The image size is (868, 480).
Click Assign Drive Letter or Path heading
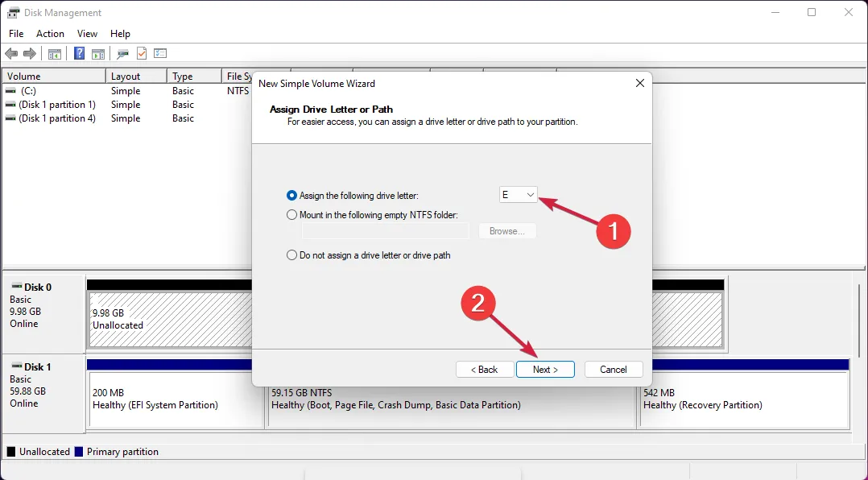(x=331, y=110)
